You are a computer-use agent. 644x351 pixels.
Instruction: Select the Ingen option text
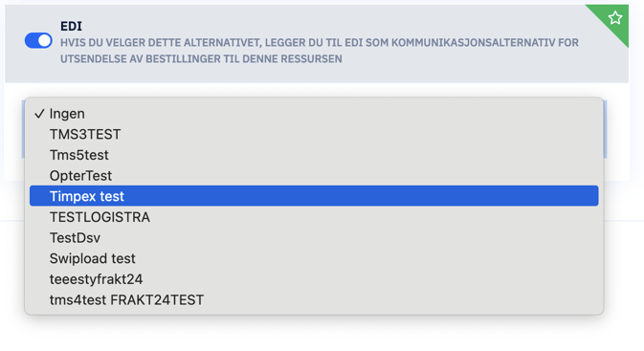click(x=67, y=114)
